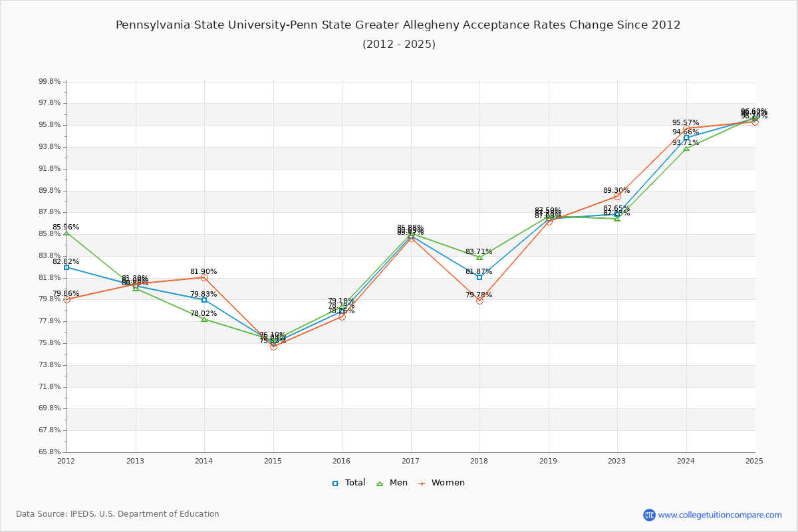Click the Data Source IPEDS text

pyautogui.click(x=118, y=514)
